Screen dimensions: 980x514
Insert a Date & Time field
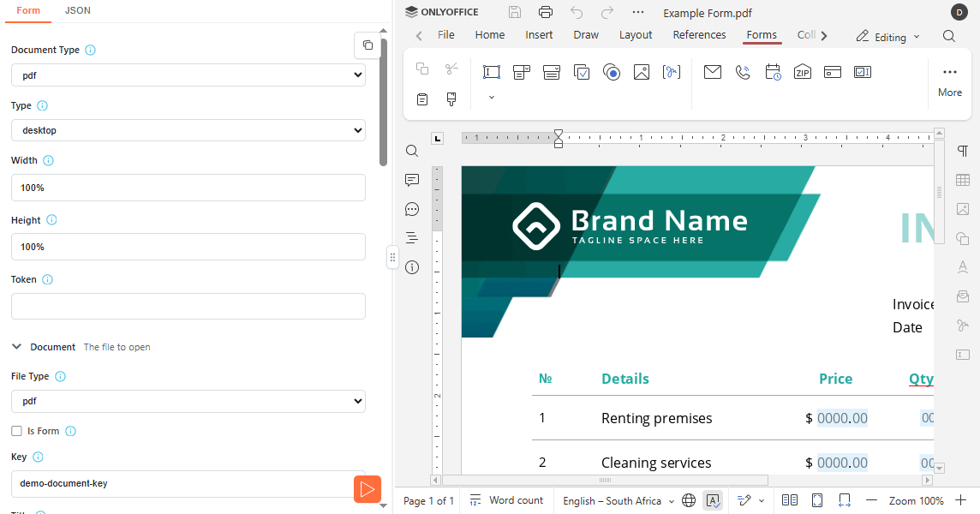773,72
